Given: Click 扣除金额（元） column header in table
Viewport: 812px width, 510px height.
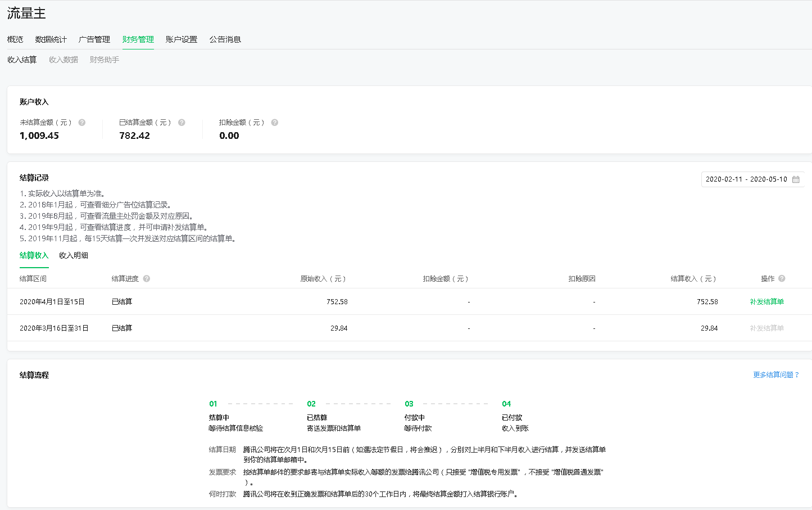Looking at the screenshot, I should [x=446, y=279].
